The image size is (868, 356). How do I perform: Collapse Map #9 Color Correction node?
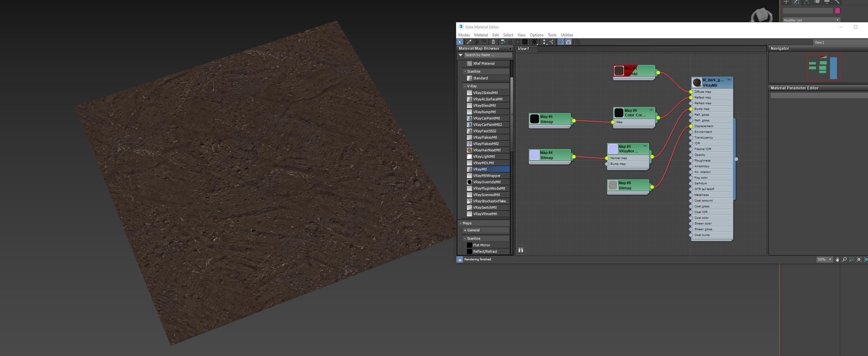(x=651, y=110)
